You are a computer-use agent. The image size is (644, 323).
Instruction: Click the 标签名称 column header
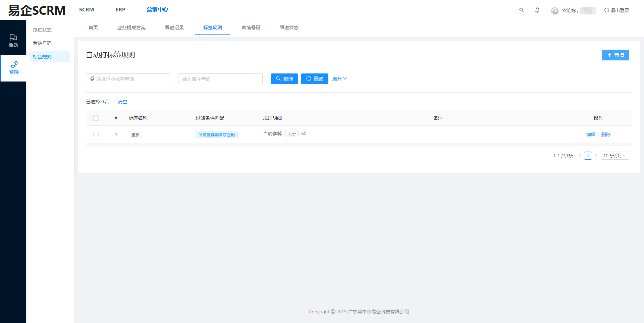pos(138,118)
